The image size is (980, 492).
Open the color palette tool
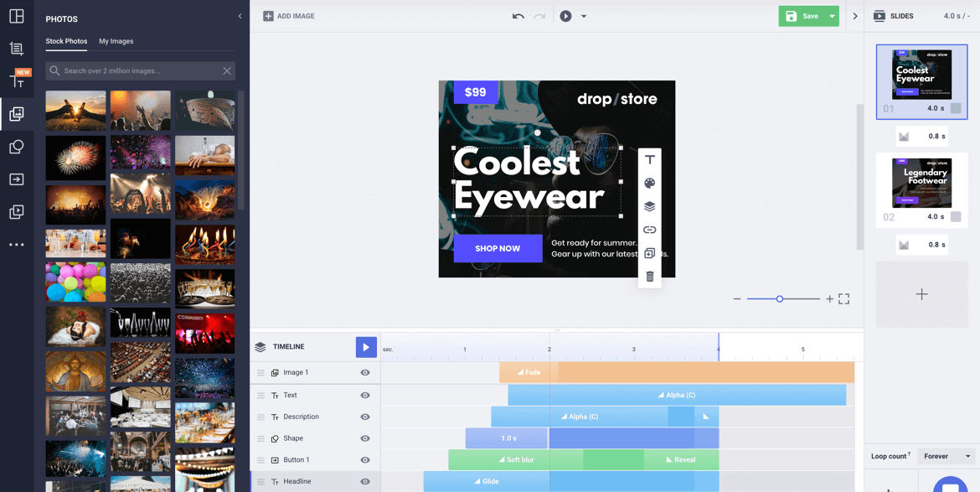click(x=649, y=183)
